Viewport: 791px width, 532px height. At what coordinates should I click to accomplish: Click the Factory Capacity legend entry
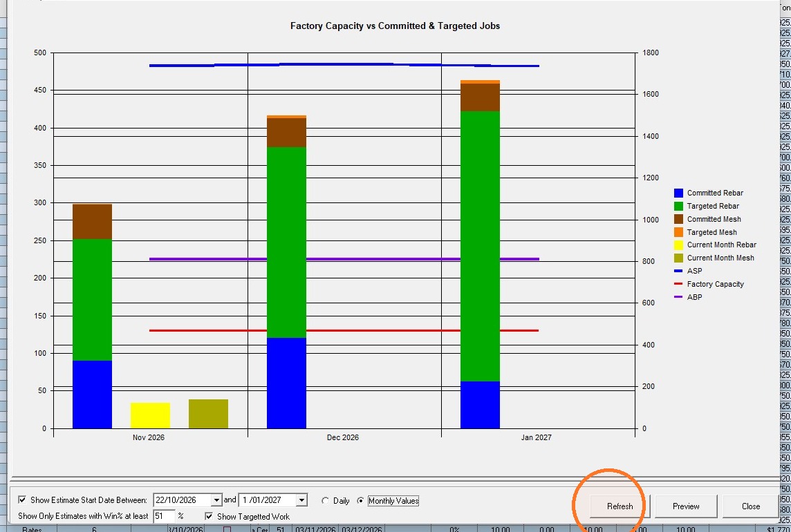click(x=709, y=284)
